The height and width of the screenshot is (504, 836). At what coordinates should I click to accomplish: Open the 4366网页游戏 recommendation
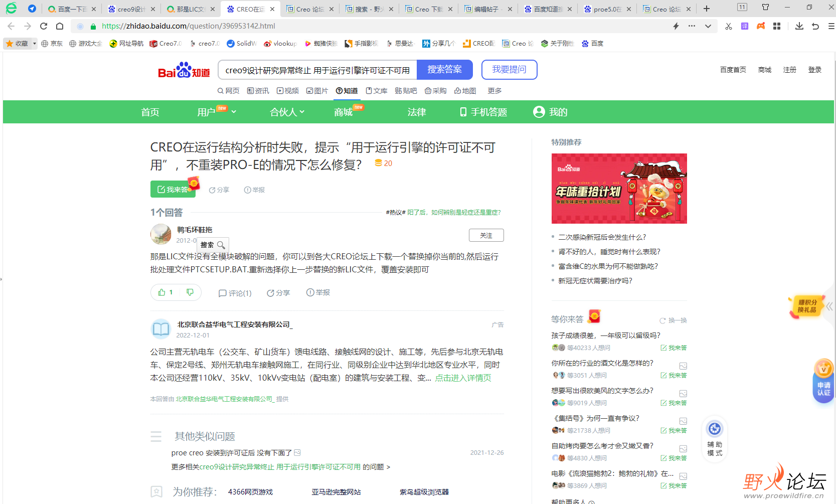(x=250, y=492)
